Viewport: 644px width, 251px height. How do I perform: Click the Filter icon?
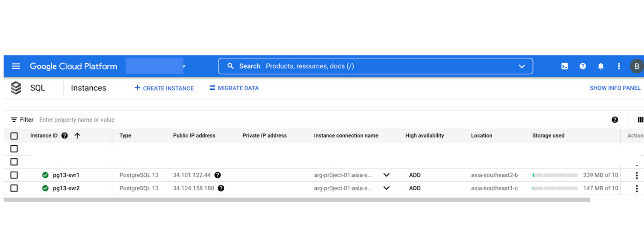point(14,120)
